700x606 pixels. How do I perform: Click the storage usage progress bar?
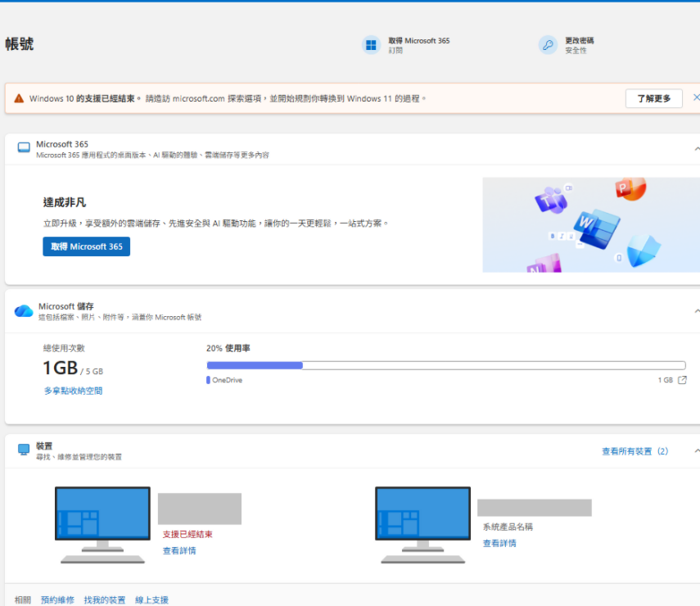(x=446, y=365)
